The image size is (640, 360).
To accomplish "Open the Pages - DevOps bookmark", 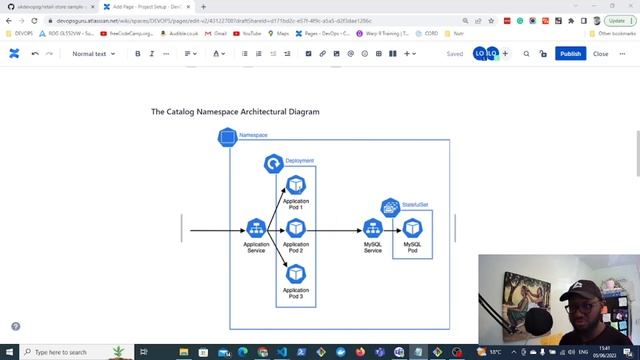I will (322, 33).
